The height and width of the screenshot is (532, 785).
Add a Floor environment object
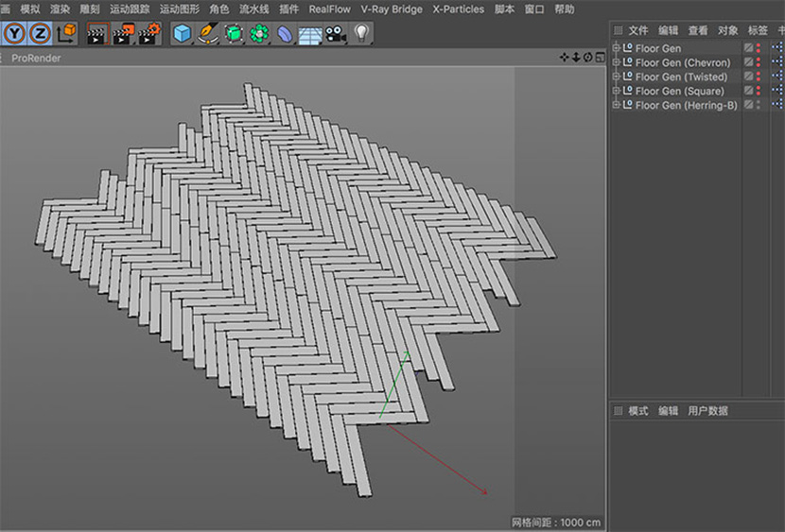pos(310,35)
